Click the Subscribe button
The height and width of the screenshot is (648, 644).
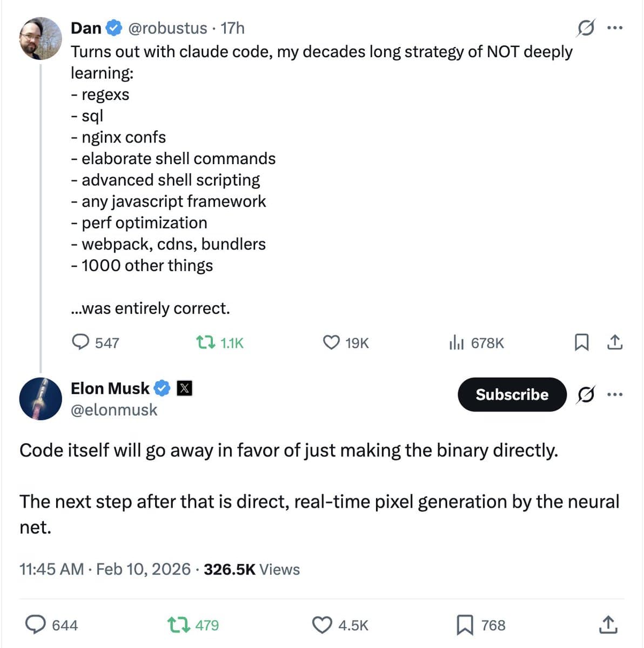click(x=512, y=395)
